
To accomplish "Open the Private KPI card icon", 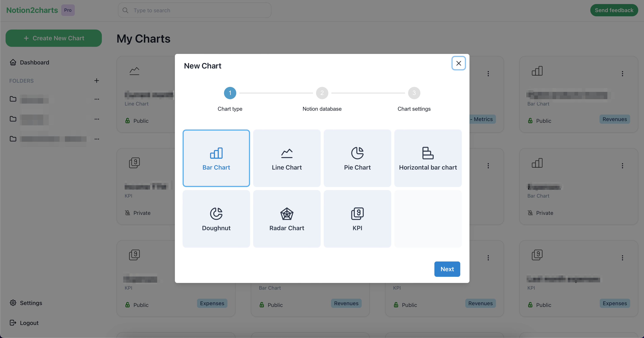I will [134, 163].
